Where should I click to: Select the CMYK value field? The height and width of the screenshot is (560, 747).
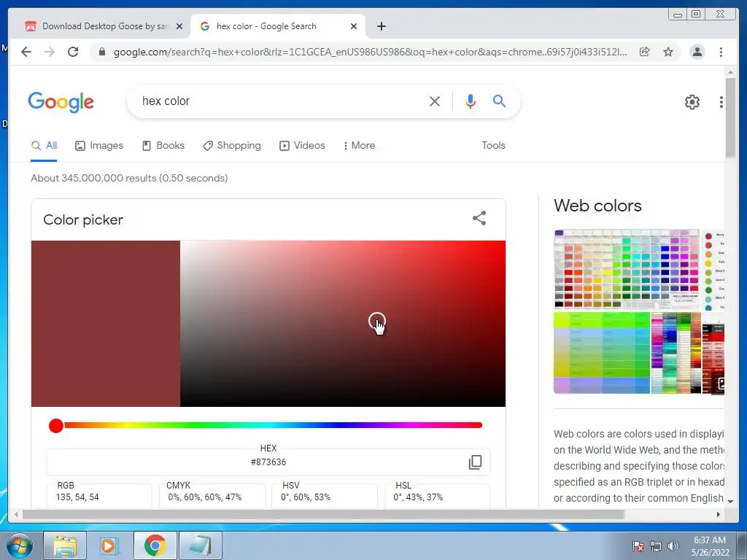tap(212, 496)
